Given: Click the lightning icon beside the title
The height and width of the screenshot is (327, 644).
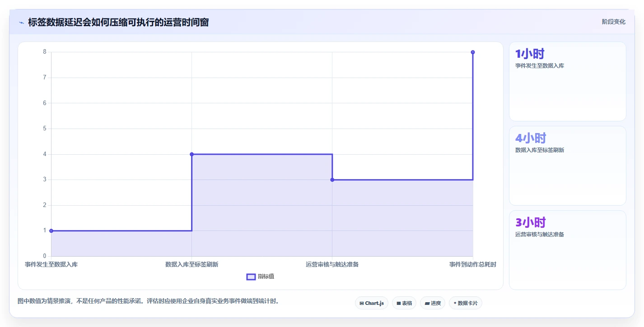Looking at the screenshot, I should (21, 23).
